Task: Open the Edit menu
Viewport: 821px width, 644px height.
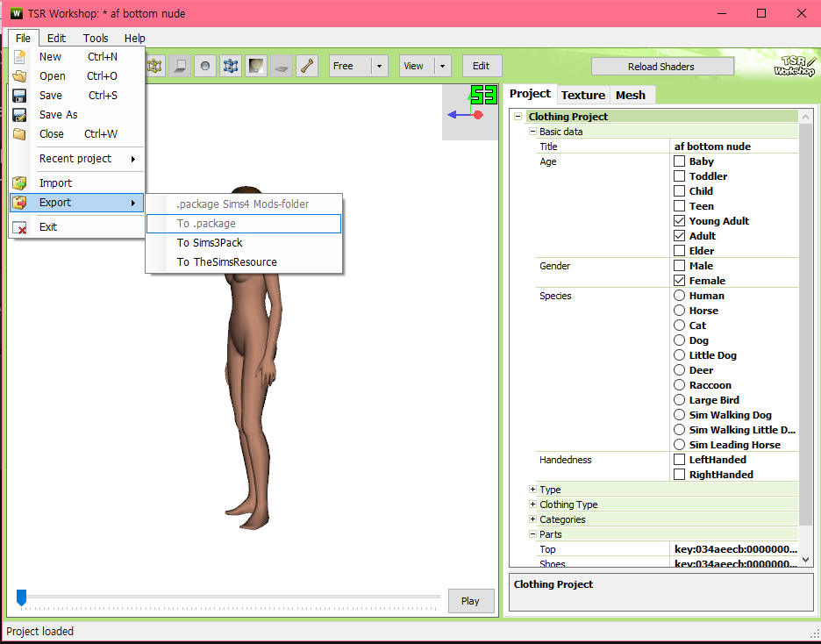Action: click(x=56, y=39)
